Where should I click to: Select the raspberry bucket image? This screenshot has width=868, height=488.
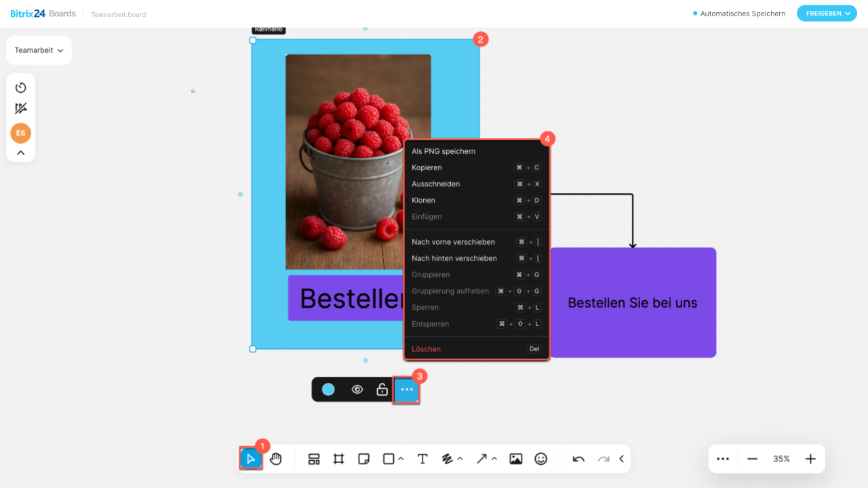coord(358,162)
